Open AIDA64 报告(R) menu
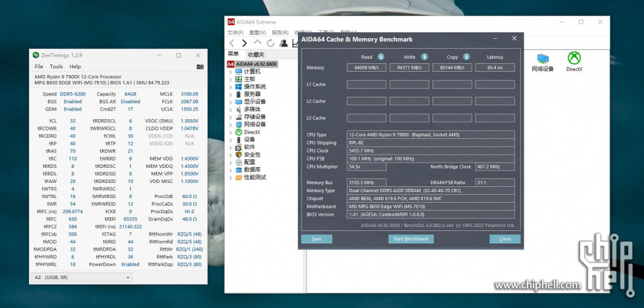The image size is (644, 308). 280,32
